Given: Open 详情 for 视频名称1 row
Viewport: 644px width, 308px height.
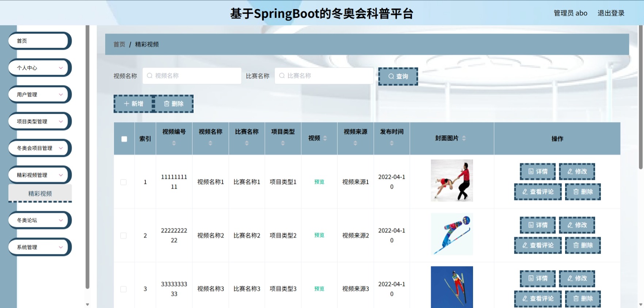Looking at the screenshot, I should pos(538,172).
